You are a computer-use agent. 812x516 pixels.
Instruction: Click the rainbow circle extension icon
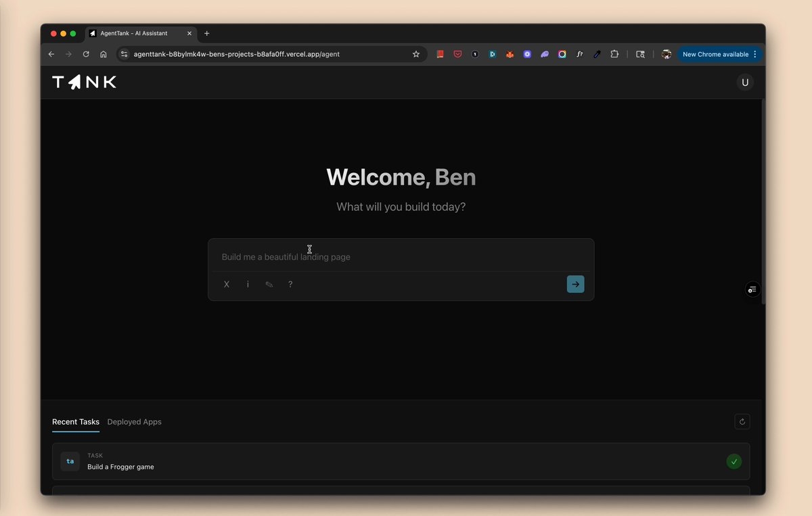point(562,54)
